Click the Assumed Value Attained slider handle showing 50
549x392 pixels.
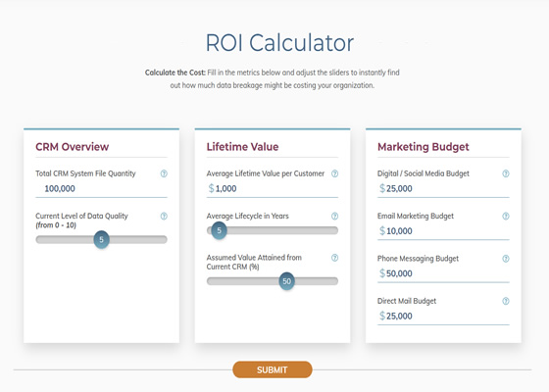coord(286,281)
